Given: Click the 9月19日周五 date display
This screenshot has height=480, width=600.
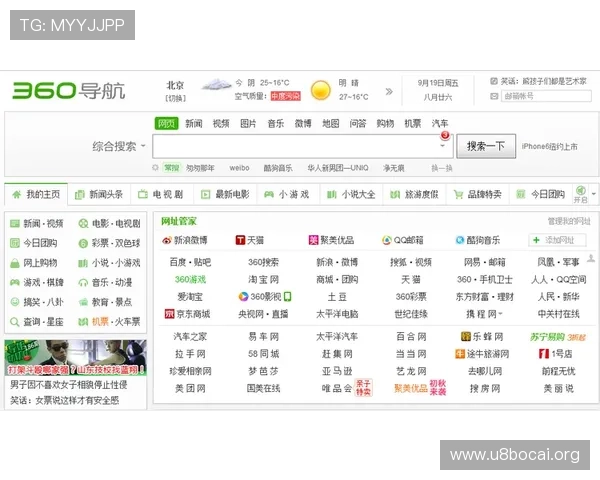Looking at the screenshot, I should click(438, 83).
